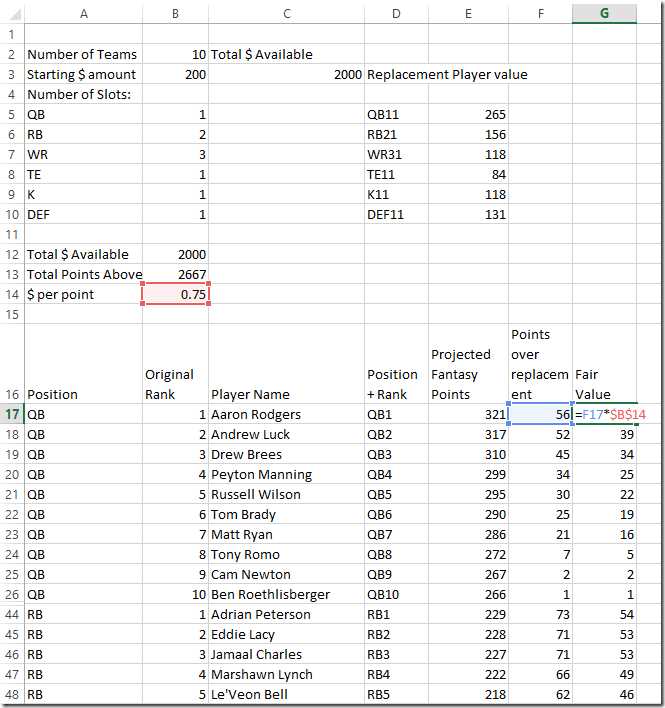The image size is (665, 708).
Task: Click the K11 replacement cell
Action: 396,195
